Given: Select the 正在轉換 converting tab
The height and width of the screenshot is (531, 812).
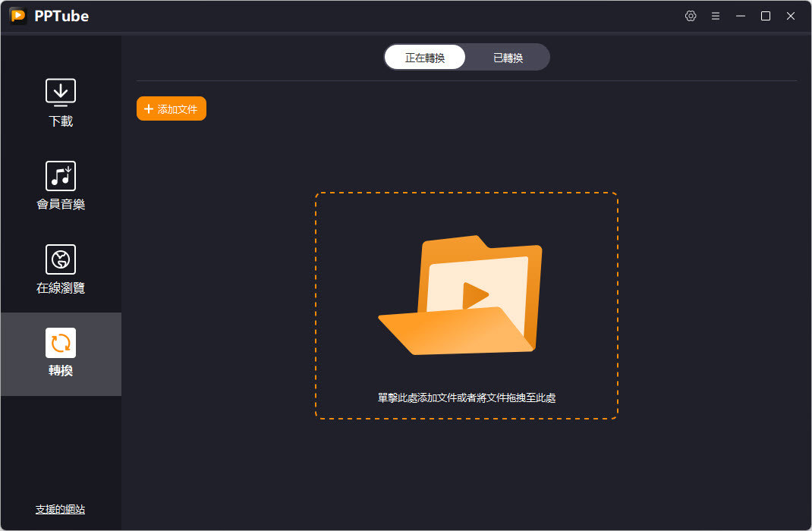Looking at the screenshot, I should [425, 57].
